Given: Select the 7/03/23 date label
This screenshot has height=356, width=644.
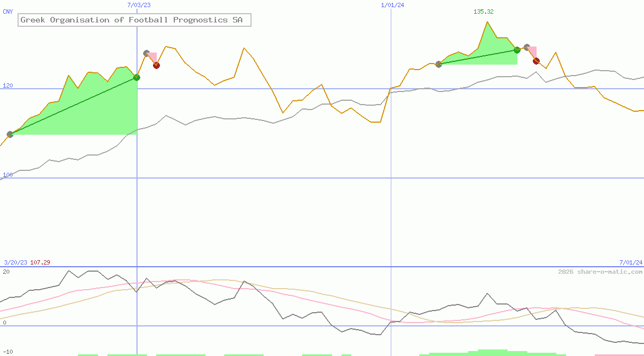Looking at the screenshot, I should coord(139,5).
